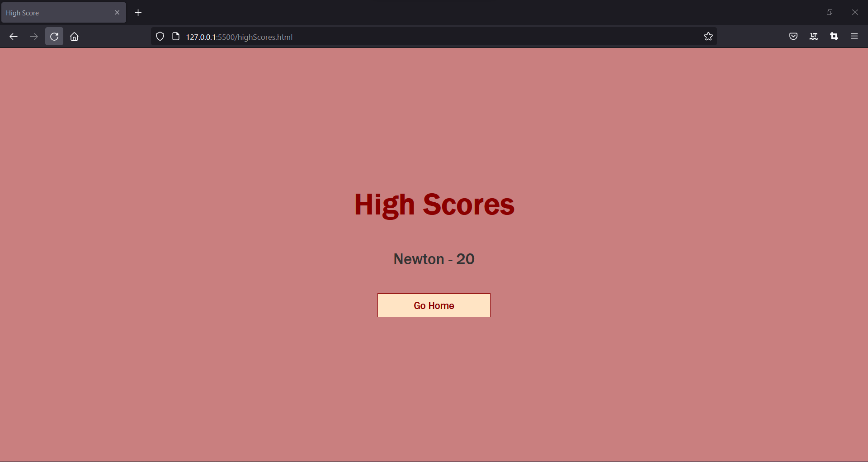The height and width of the screenshot is (462, 868).
Task: Restore down the browser window
Action: [830, 12]
